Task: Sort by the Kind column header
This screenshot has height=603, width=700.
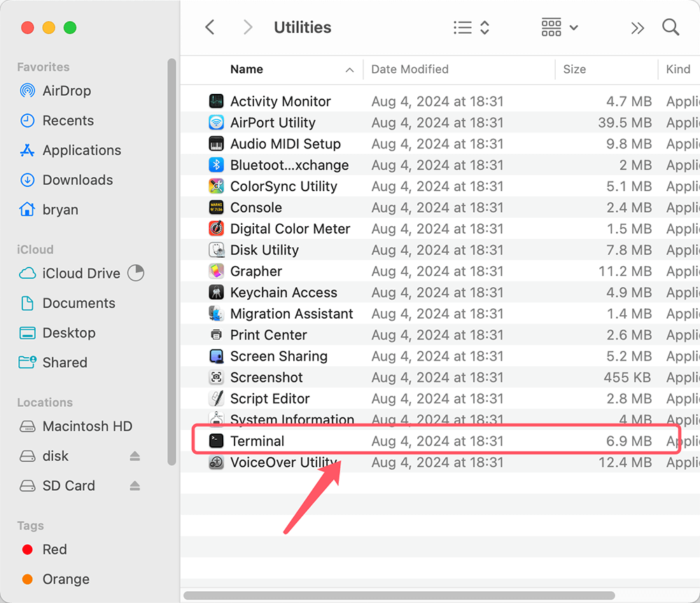Action: [679, 69]
